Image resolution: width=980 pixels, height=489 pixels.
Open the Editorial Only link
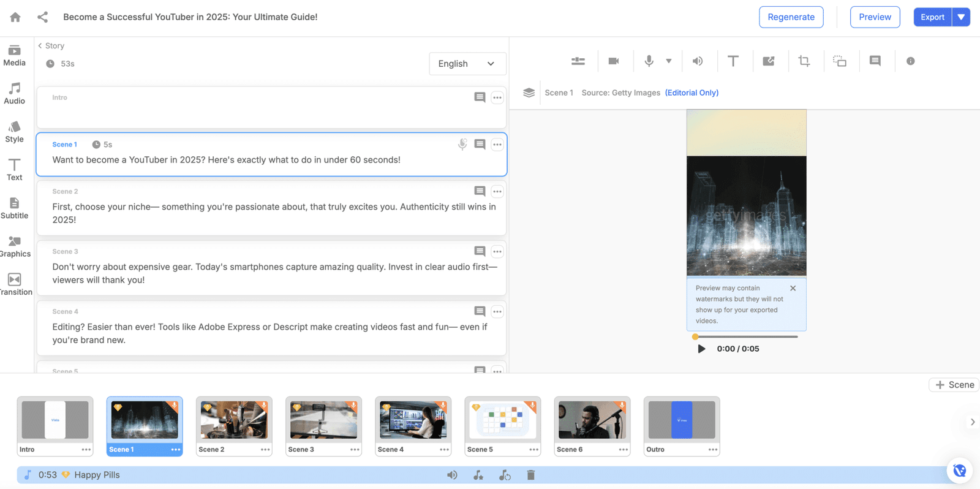click(692, 93)
